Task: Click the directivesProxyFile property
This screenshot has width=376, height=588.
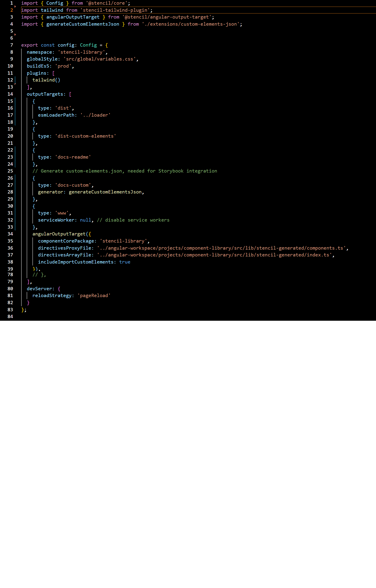Action: point(65,248)
